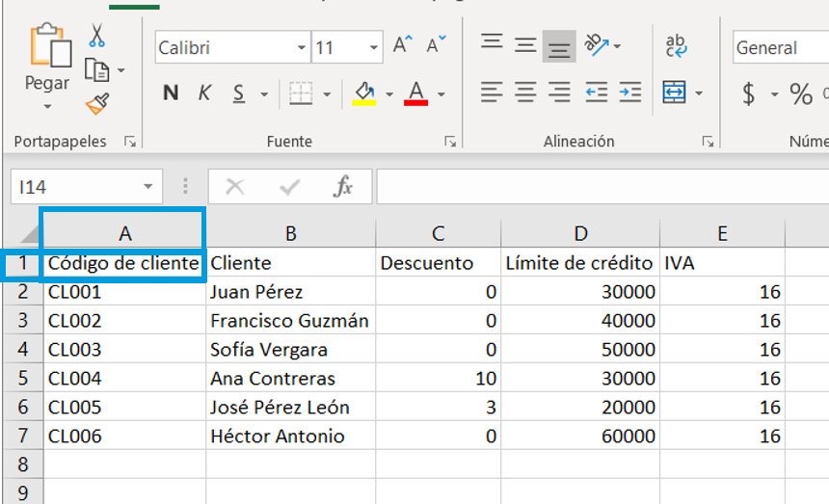Toggle Italic formatting with the K button

(x=204, y=93)
